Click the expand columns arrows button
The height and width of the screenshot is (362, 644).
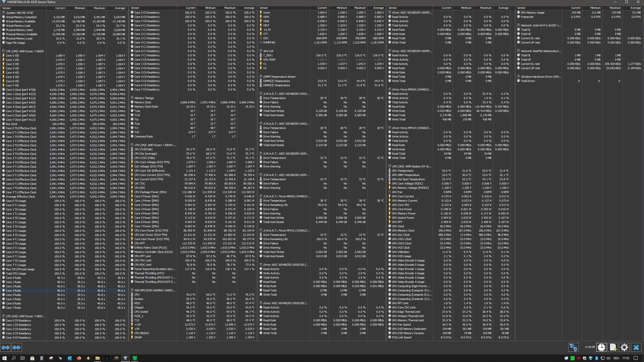(6, 347)
